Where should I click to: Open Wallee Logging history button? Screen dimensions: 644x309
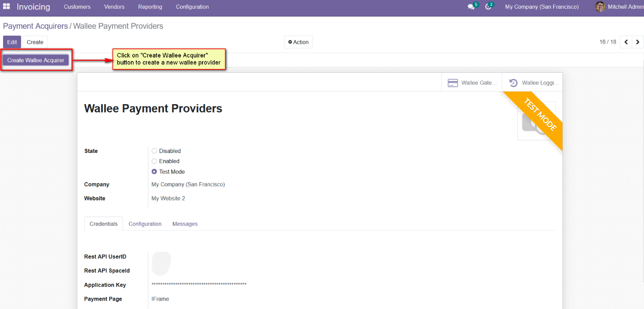[533, 83]
